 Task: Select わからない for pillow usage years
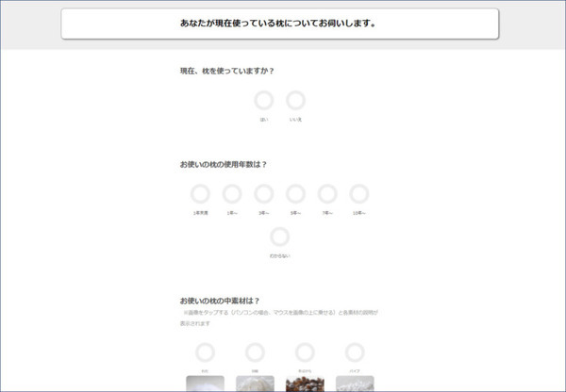[x=280, y=237]
